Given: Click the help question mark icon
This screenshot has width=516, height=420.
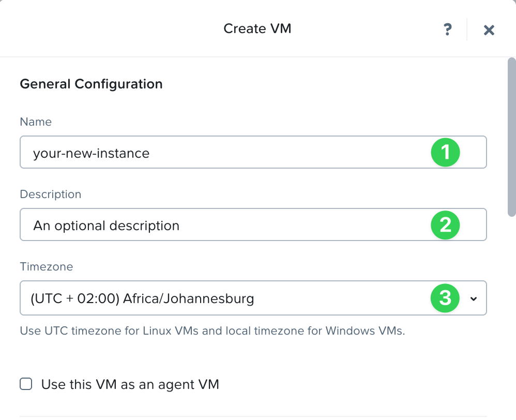Looking at the screenshot, I should point(448,29).
